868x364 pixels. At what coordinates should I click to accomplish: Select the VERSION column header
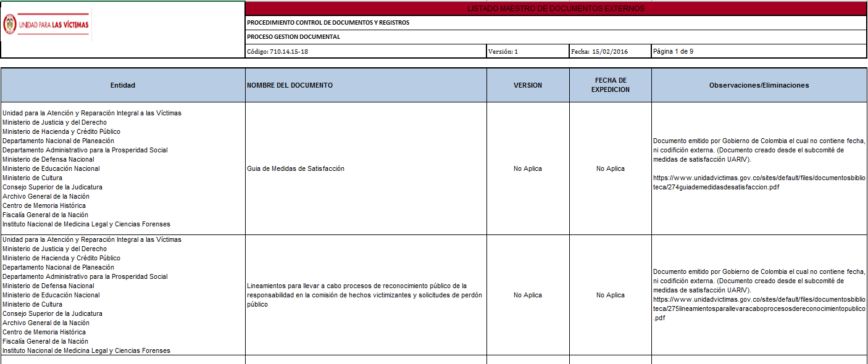pos(528,85)
